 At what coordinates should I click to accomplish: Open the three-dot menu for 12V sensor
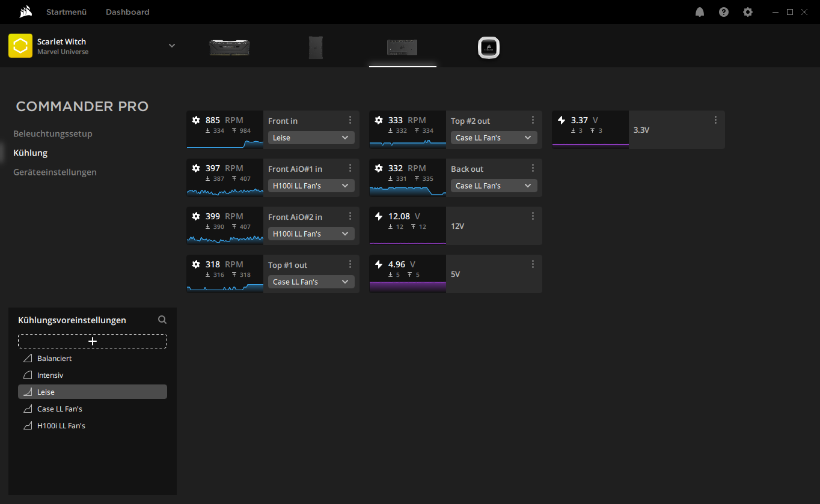pos(533,216)
